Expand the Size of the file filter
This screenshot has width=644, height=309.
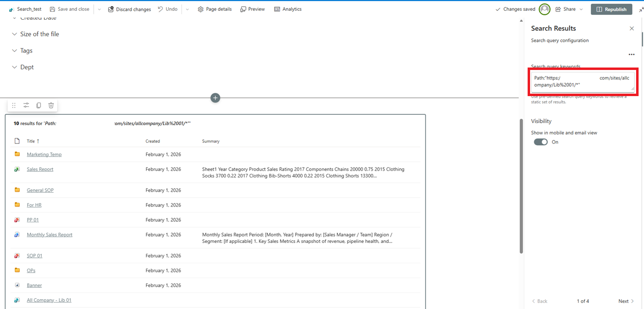(36, 34)
